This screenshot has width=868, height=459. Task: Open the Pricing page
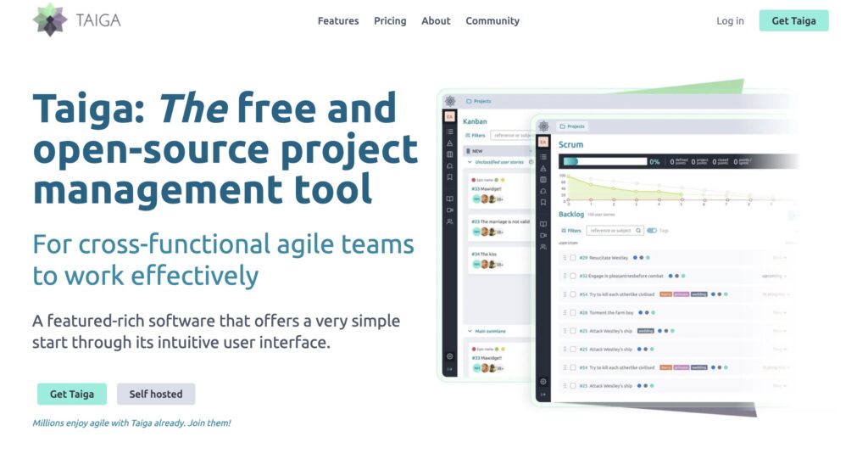pos(390,21)
